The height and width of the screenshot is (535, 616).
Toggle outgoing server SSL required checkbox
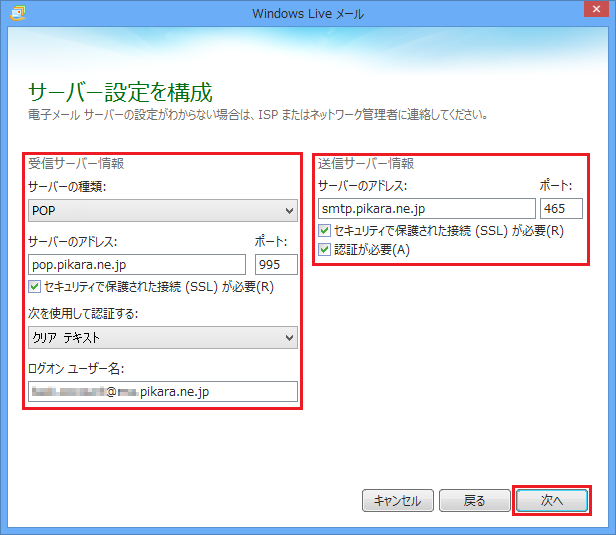[324, 231]
